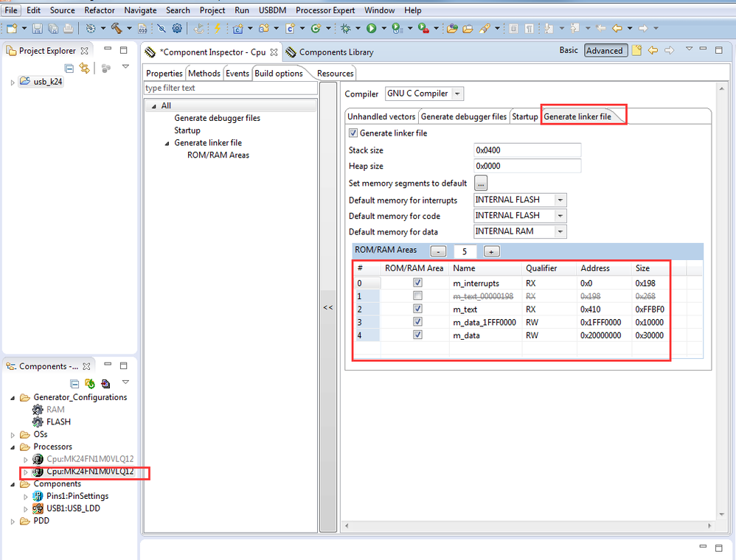Expand the usb_k24 project node
Viewport: 736px width, 560px height.
[x=13, y=82]
